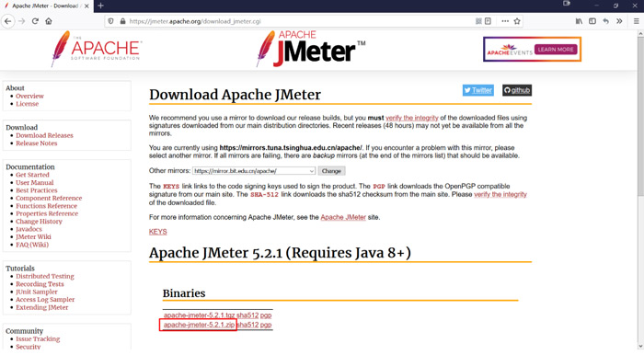The height and width of the screenshot is (355, 644).
Task: Expand the Other mirrors dropdown
Action: pos(254,171)
